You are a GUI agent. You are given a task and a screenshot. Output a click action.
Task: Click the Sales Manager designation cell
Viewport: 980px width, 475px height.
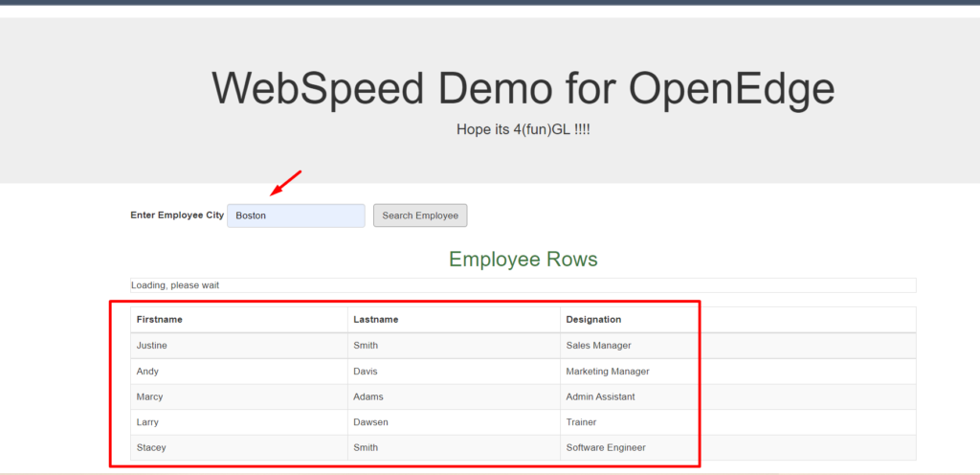598,345
